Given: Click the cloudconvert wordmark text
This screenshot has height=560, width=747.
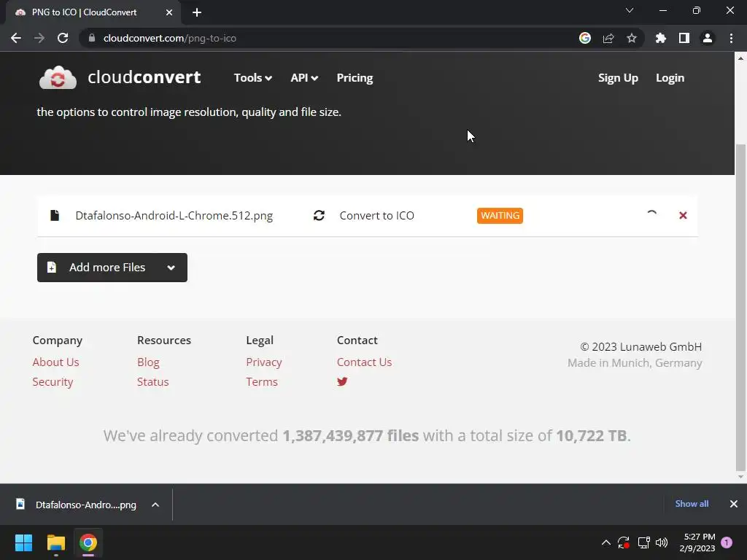Looking at the screenshot, I should click(x=144, y=77).
